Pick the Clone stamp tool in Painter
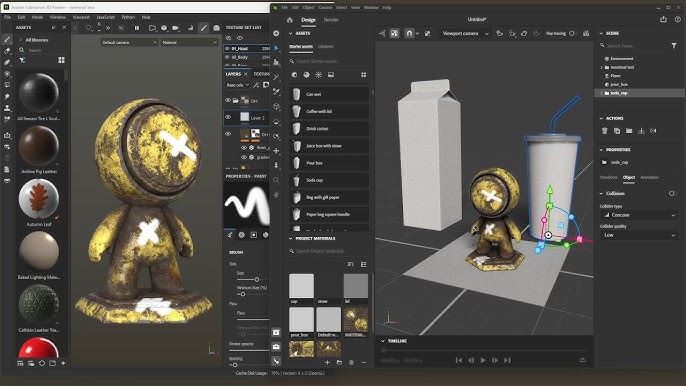This screenshot has height=386, width=686. (x=7, y=108)
